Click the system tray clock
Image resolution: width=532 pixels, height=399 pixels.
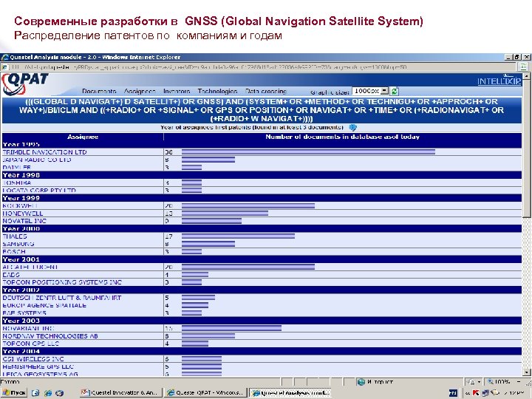point(515,393)
